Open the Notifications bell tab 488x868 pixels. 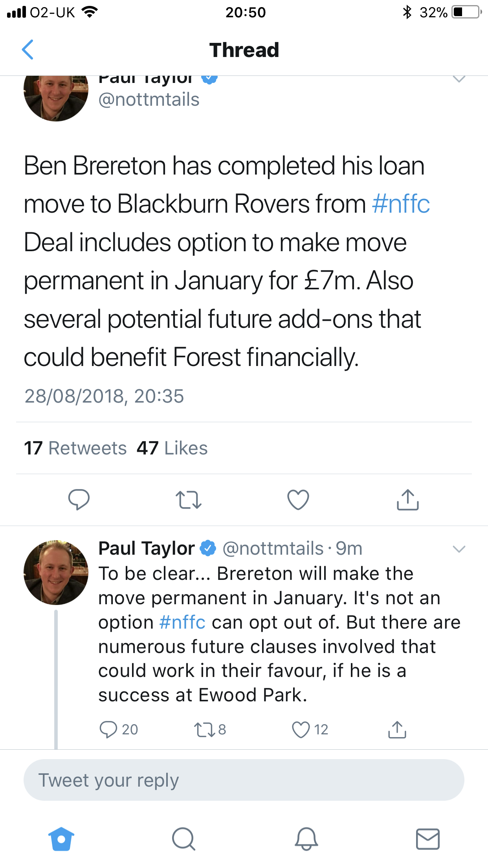306,839
